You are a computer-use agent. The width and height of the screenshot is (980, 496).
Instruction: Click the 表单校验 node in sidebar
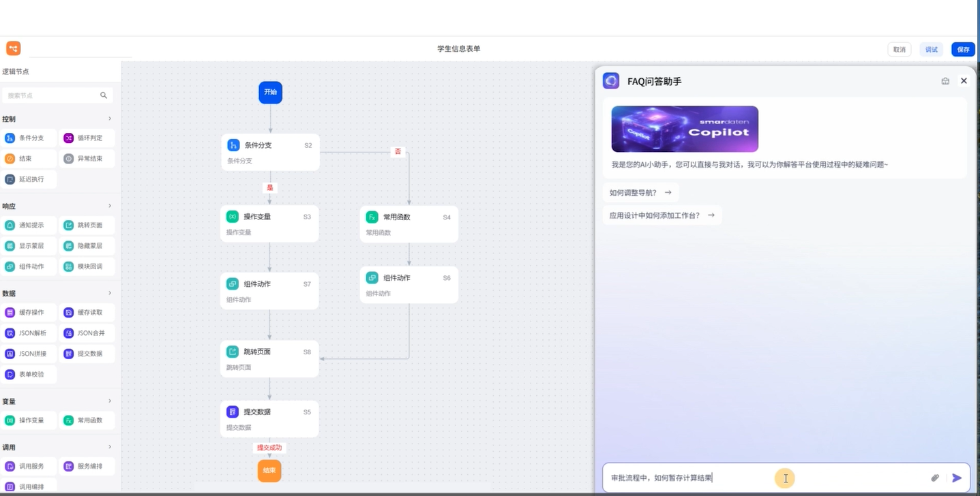pyautogui.click(x=29, y=375)
